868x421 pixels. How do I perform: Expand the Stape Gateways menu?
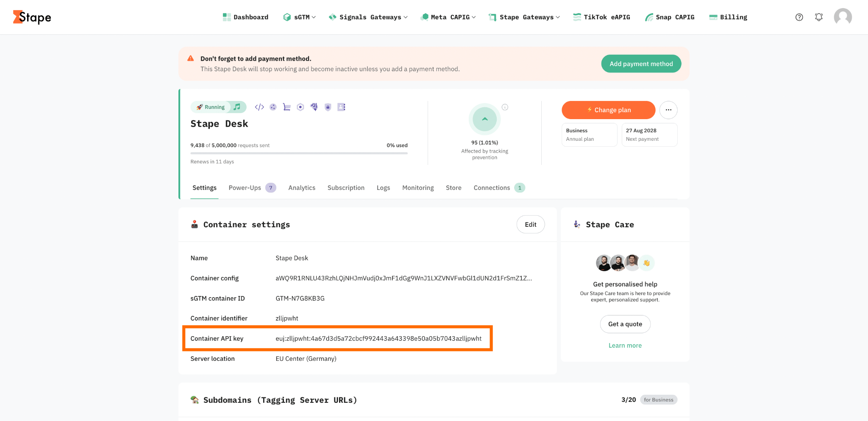(x=524, y=17)
